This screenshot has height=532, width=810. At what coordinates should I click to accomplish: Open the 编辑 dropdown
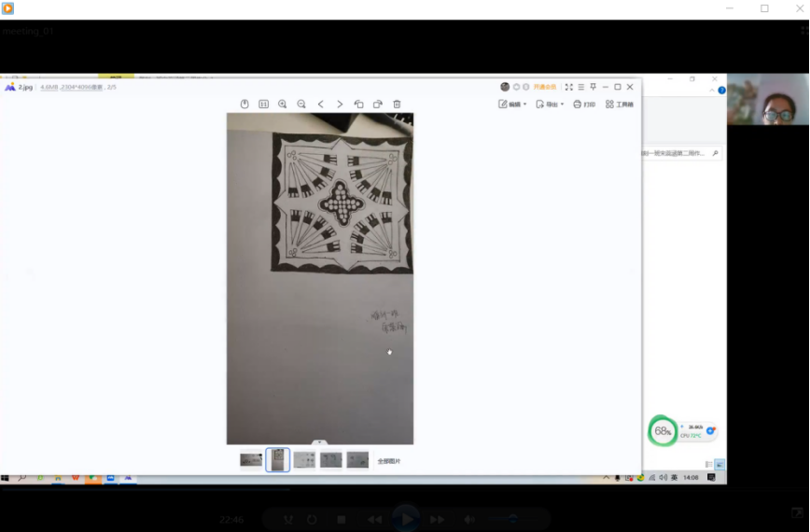513,105
